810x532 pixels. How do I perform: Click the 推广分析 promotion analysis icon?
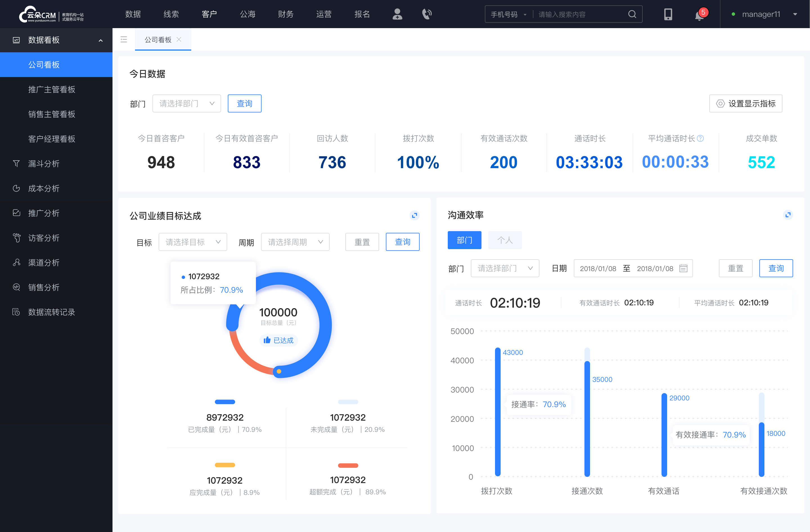16,213
